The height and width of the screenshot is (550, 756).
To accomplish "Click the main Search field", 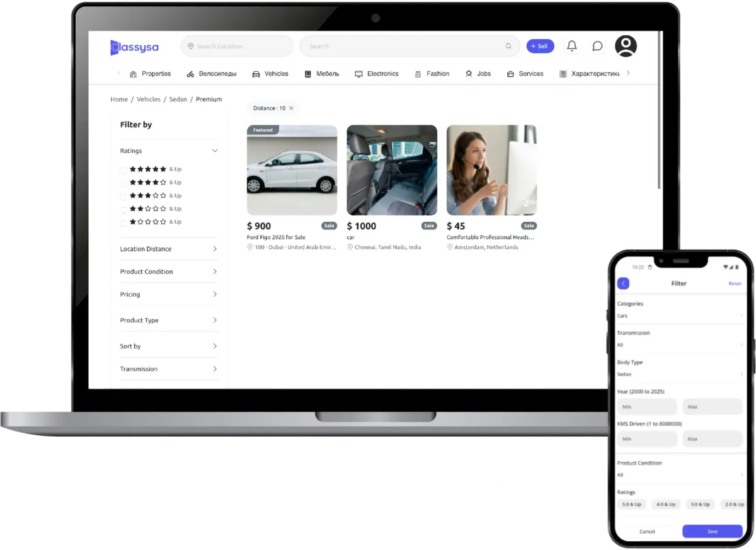I will (409, 46).
